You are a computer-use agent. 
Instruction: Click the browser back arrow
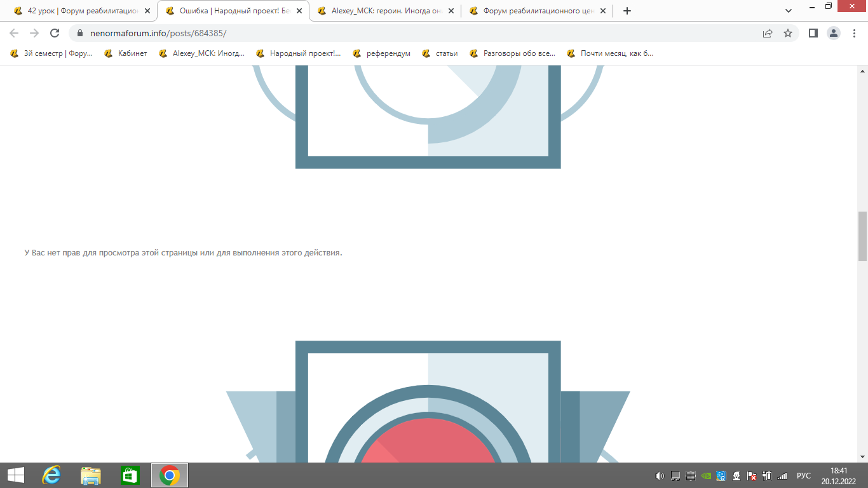[x=14, y=33]
